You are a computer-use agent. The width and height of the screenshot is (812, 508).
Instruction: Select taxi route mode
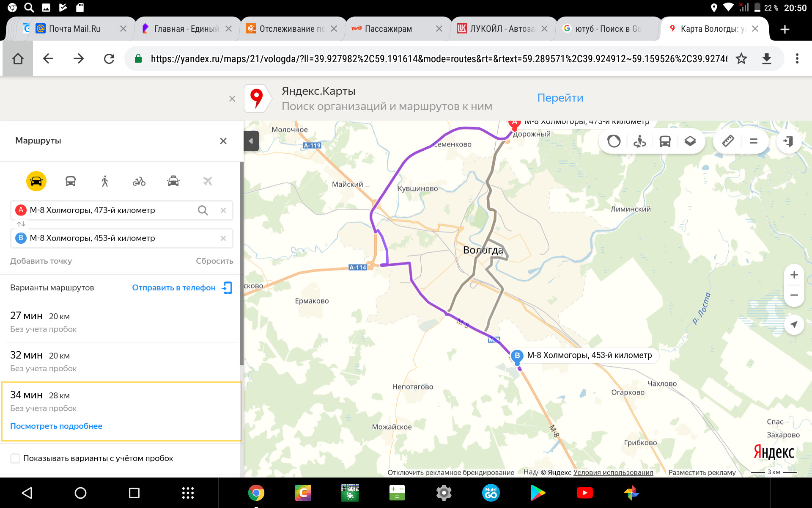point(173,181)
